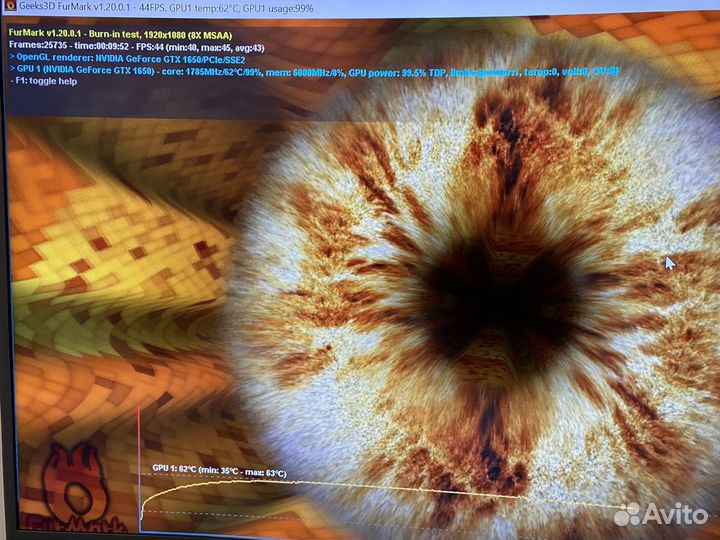Click the Avito watermark text
The image size is (720, 540).
(677, 515)
